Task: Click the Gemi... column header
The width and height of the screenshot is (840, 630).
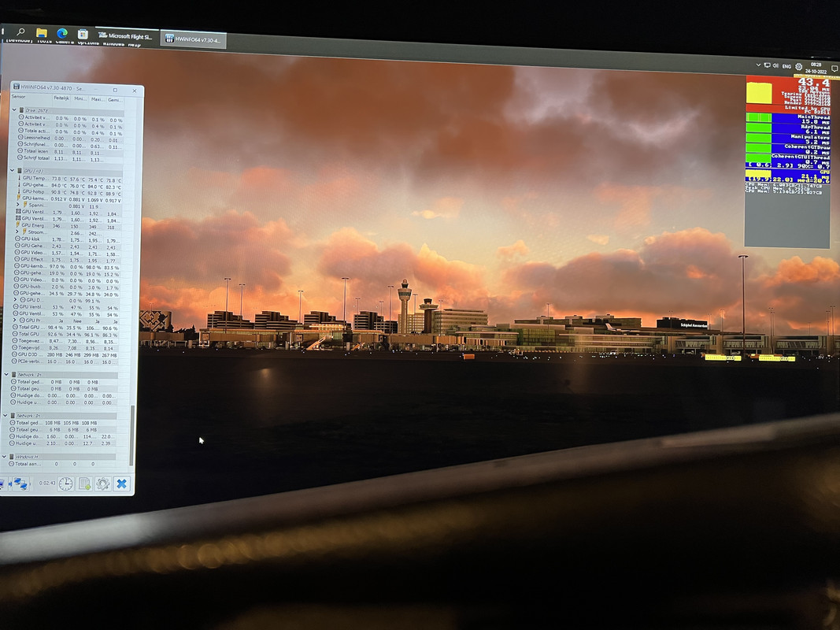Action: pyautogui.click(x=114, y=100)
